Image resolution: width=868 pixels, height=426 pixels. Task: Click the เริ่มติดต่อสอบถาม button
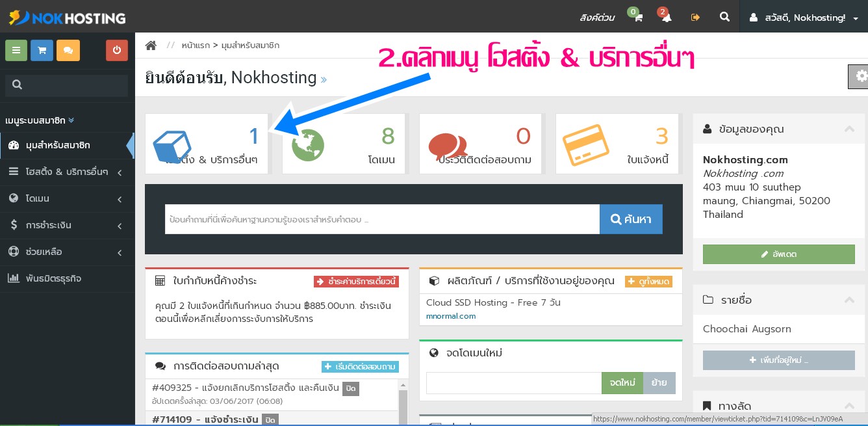coord(360,367)
